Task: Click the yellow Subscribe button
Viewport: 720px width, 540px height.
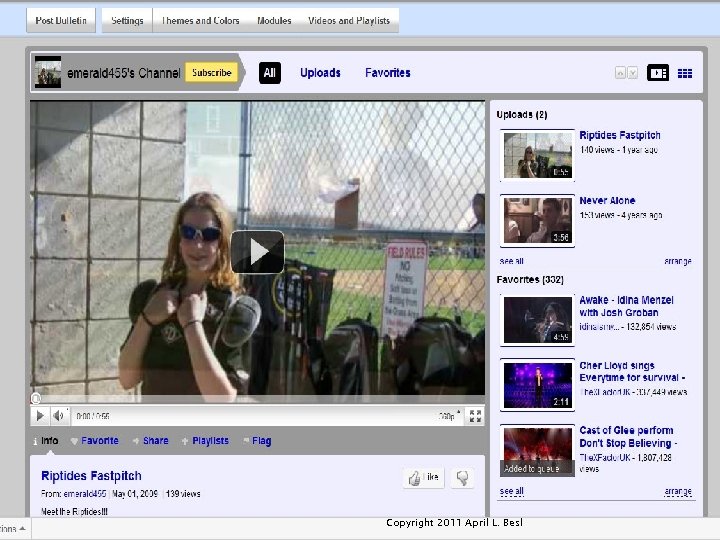Action: pos(211,73)
